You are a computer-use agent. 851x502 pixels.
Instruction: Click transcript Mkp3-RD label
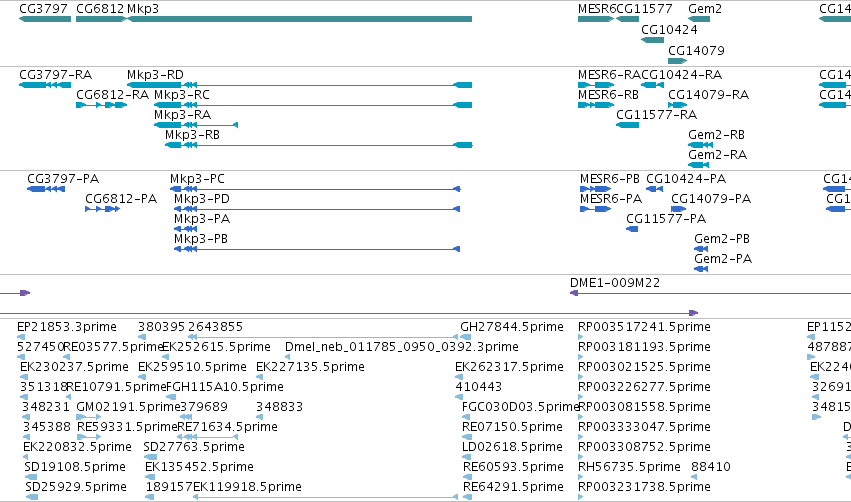click(x=155, y=74)
